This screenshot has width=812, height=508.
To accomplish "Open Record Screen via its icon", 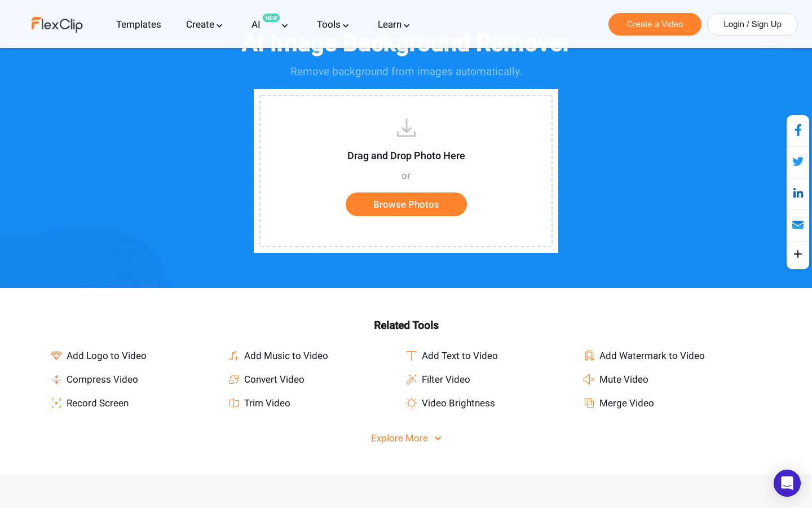I will click(56, 403).
